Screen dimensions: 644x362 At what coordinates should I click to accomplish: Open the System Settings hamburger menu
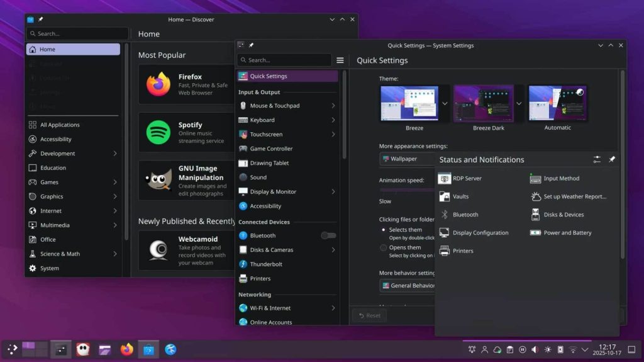click(340, 60)
